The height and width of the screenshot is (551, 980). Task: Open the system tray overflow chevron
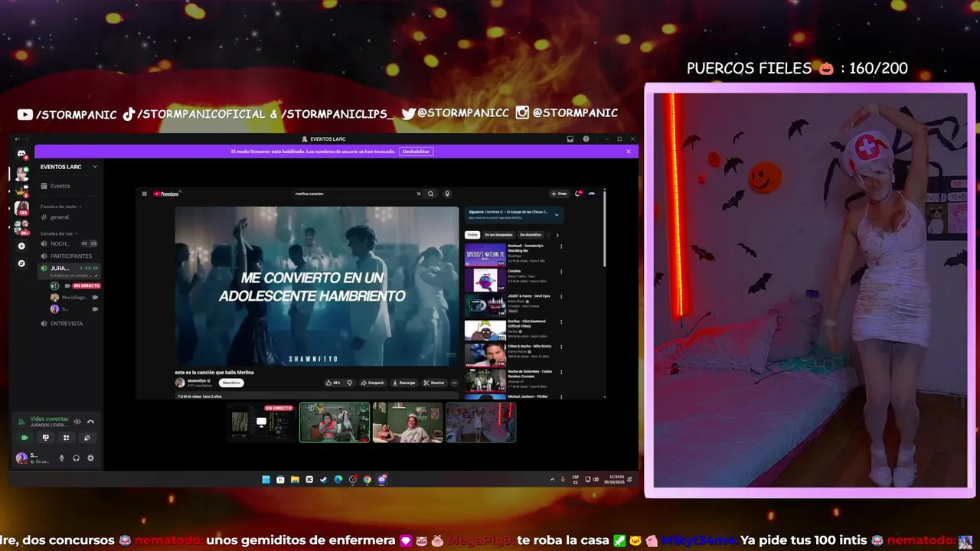point(552,480)
